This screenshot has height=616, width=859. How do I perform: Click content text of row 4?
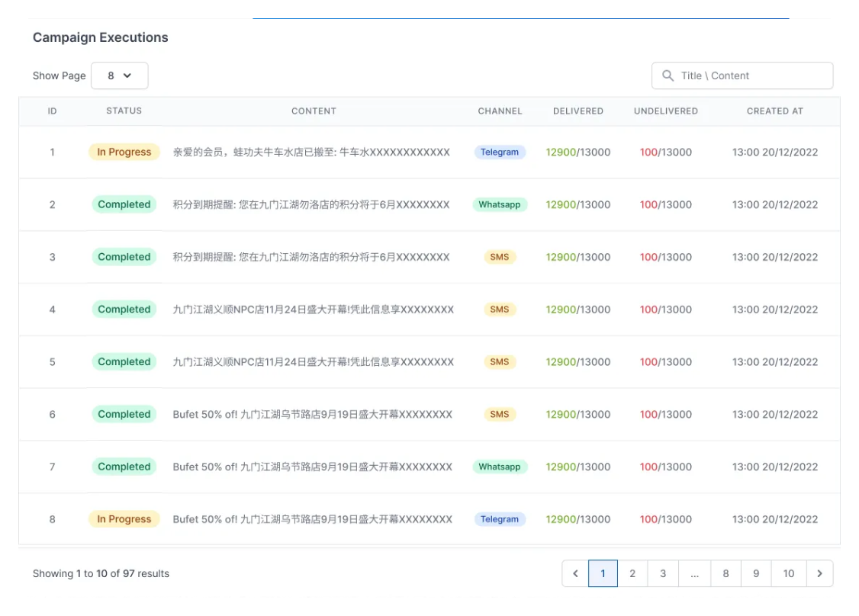click(x=314, y=310)
